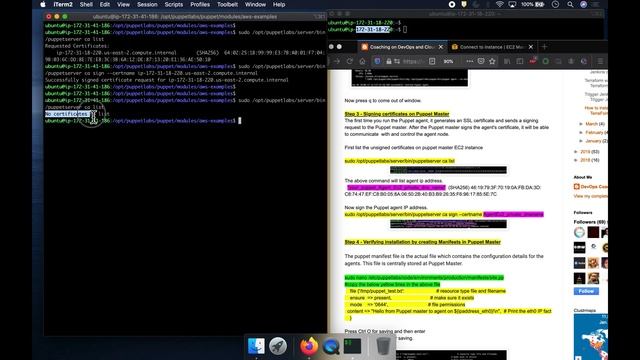Open the Wi-Fi status menu
Screen dimensions: 640x360
500,4
